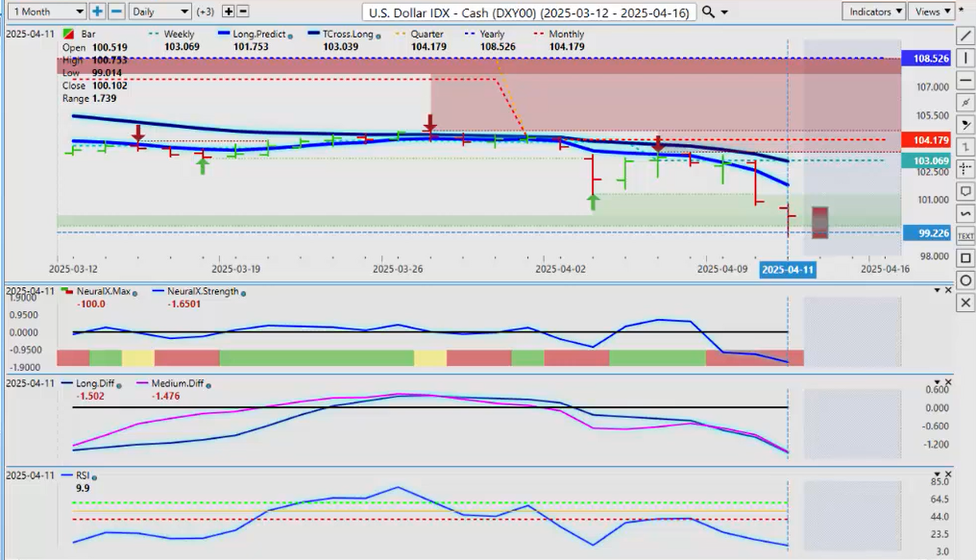Open the Indicators menu
Screen dimensions: 976x560
(x=873, y=12)
